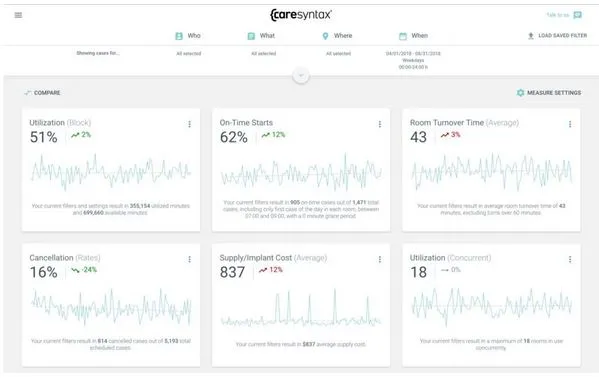Click the What clipboard icon
599x378 pixels.
(251, 36)
